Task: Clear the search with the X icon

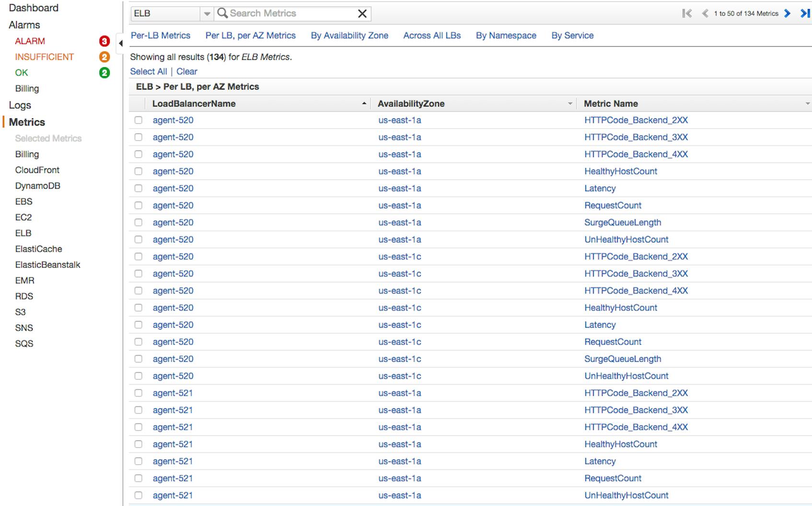Action: [x=363, y=13]
